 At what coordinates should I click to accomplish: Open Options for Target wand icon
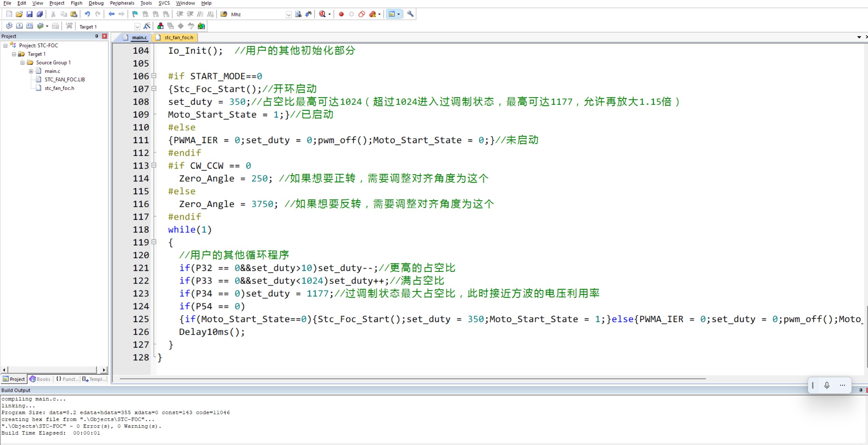[147, 26]
